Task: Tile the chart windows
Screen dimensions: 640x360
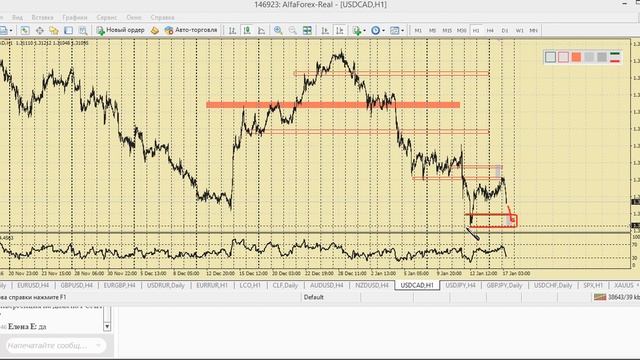Action: [307, 30]
